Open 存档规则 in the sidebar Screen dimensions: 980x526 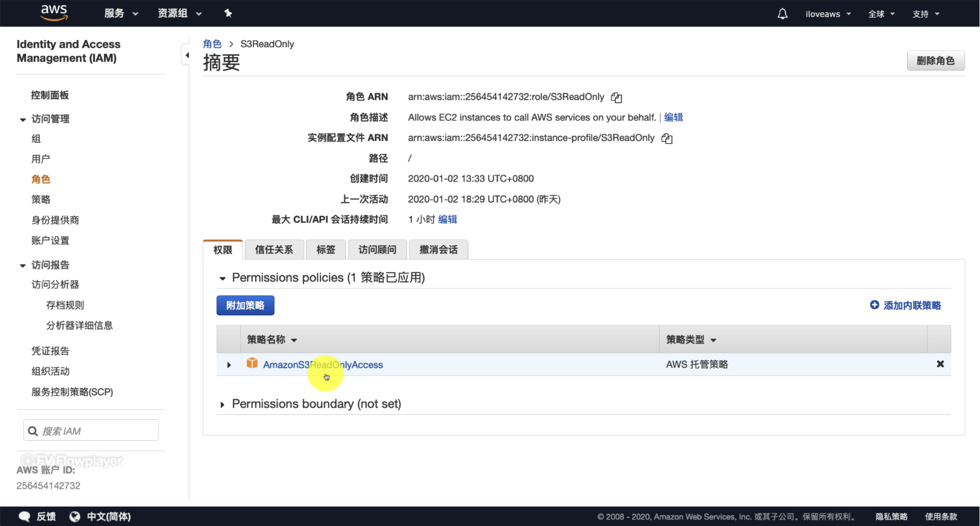[x=65, y=305]
